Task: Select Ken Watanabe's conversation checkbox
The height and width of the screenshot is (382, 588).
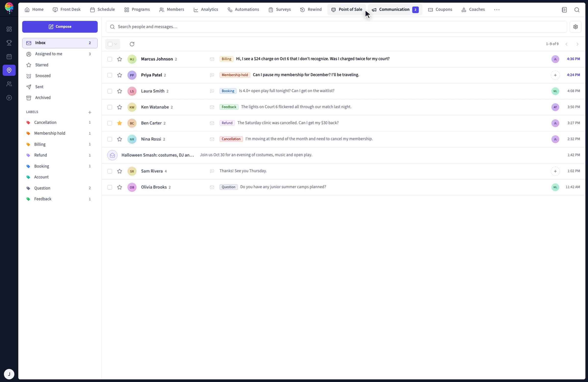Action: point(110,107)
